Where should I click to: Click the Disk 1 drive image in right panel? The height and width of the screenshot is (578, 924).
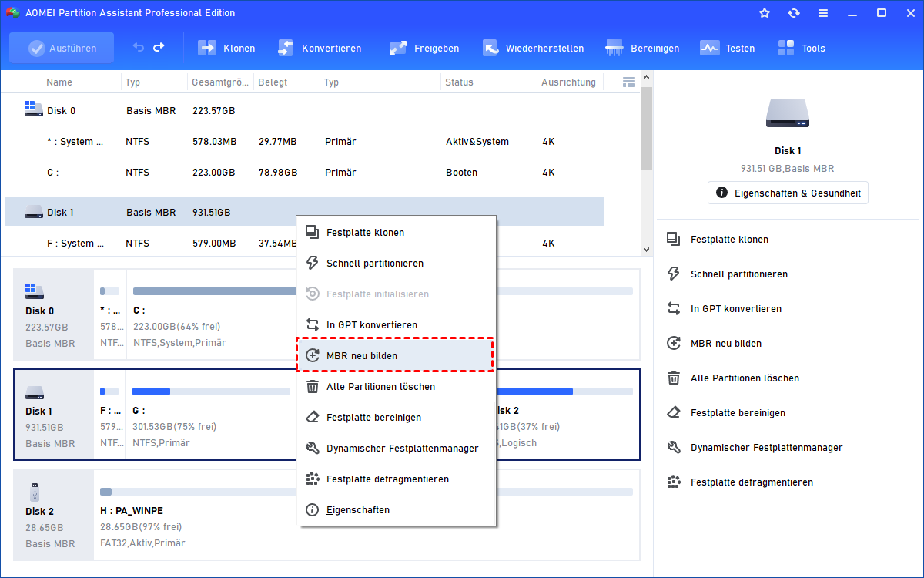click(788, 113)
